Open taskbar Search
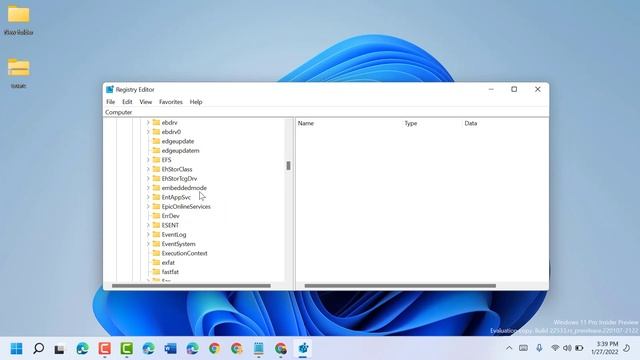 38,349
